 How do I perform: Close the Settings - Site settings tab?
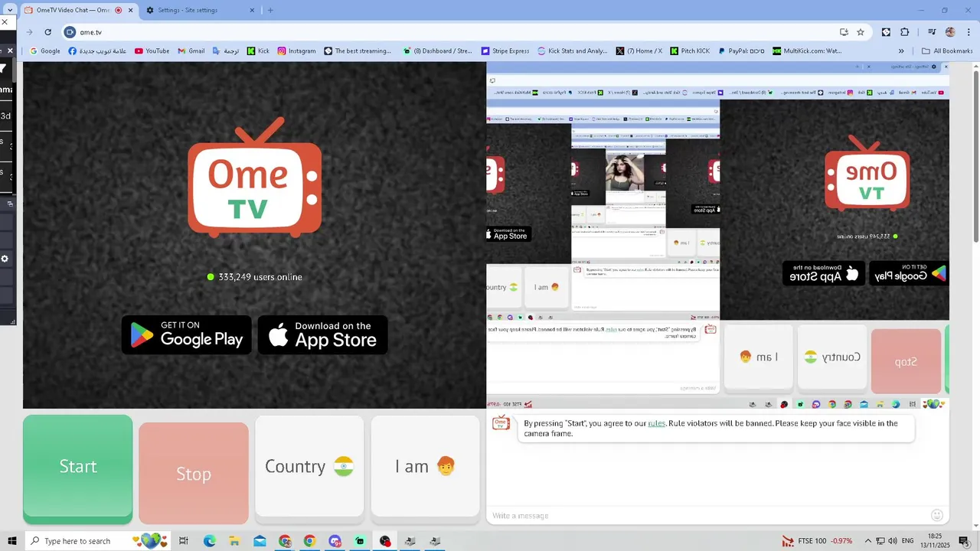253,10
